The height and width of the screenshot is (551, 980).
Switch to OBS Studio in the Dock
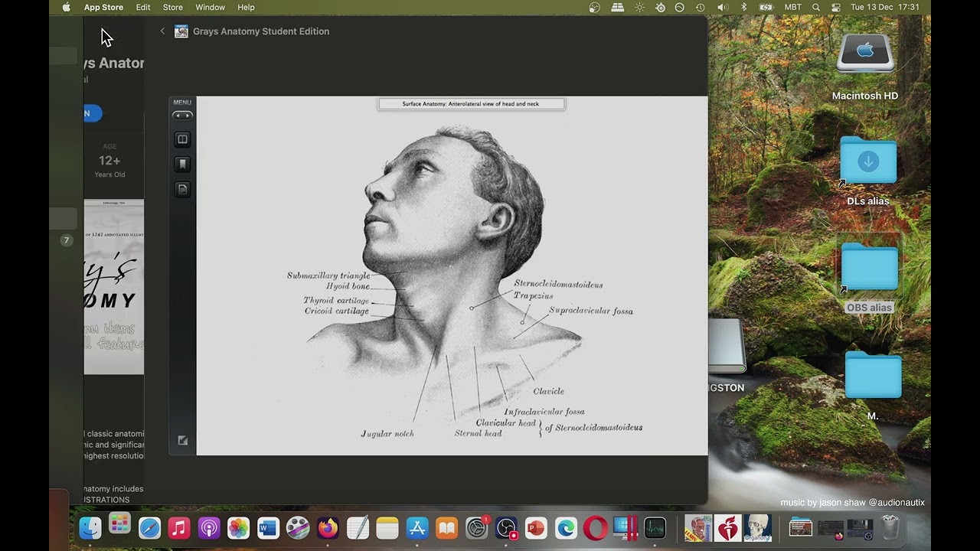(x=506, y=528)
